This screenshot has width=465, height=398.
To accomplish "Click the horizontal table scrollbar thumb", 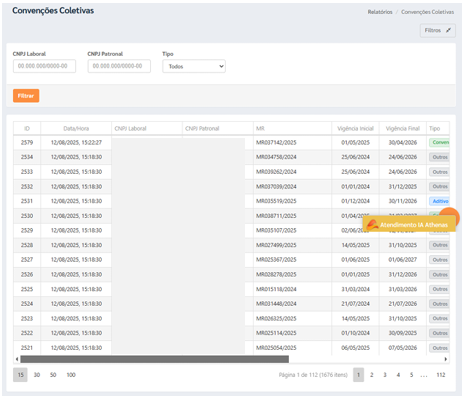I will (155, 359).
